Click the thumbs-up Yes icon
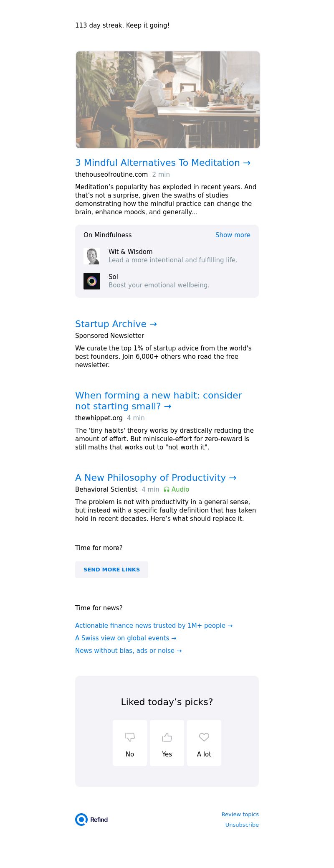Image resolution: width=334 pixels, height=868 pixels. point(167,737)
